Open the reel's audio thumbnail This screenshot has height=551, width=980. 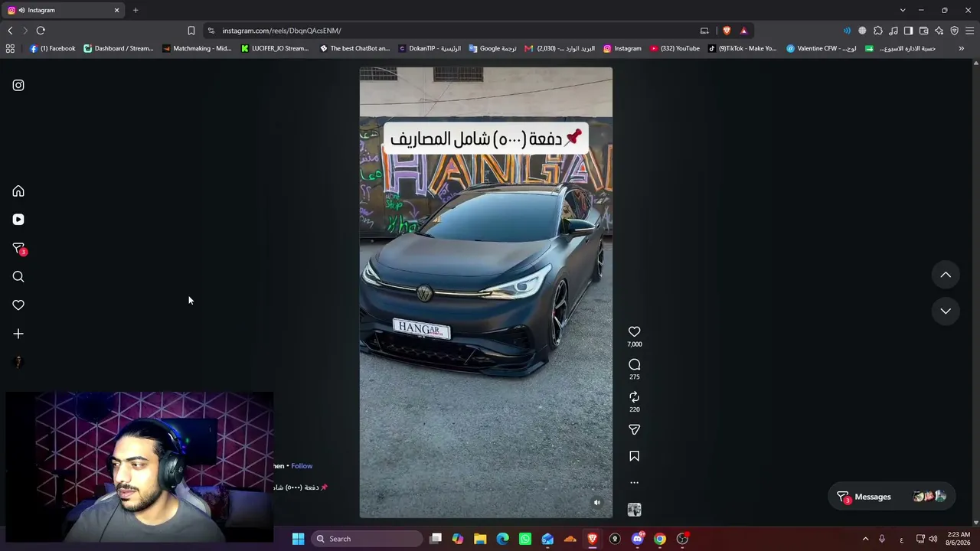click(x=634, y=510)
